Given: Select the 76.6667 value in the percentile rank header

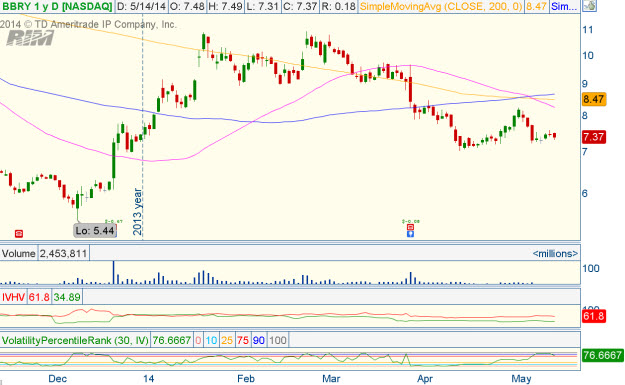Looking at the screenshot, I should (x=172, y=340).
